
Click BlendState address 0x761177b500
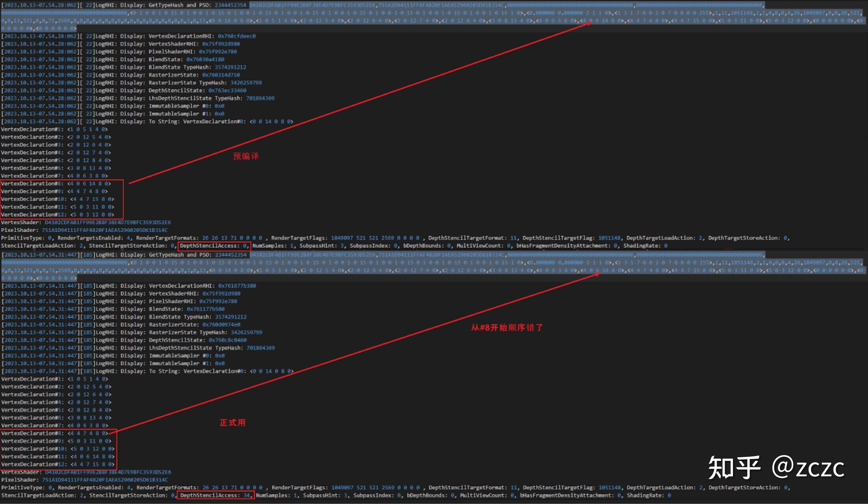pos(205,309)
